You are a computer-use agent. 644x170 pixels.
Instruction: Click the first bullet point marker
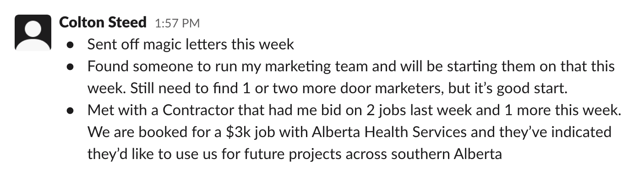70,46
